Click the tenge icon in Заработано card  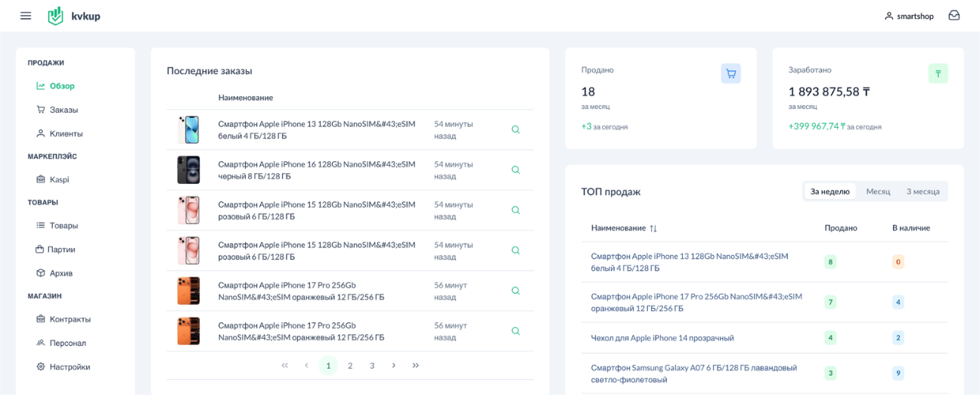pyautogui.click(x=938, y=73)
